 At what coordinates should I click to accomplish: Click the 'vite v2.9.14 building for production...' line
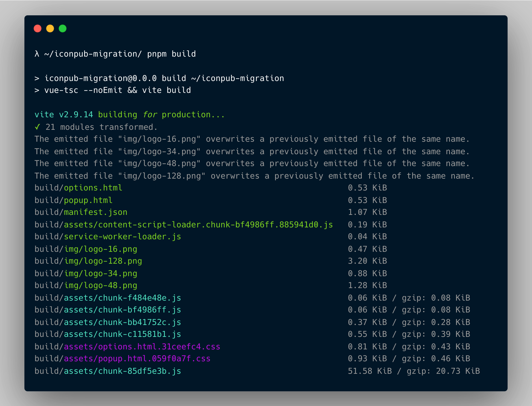click(x=130, y=114)
